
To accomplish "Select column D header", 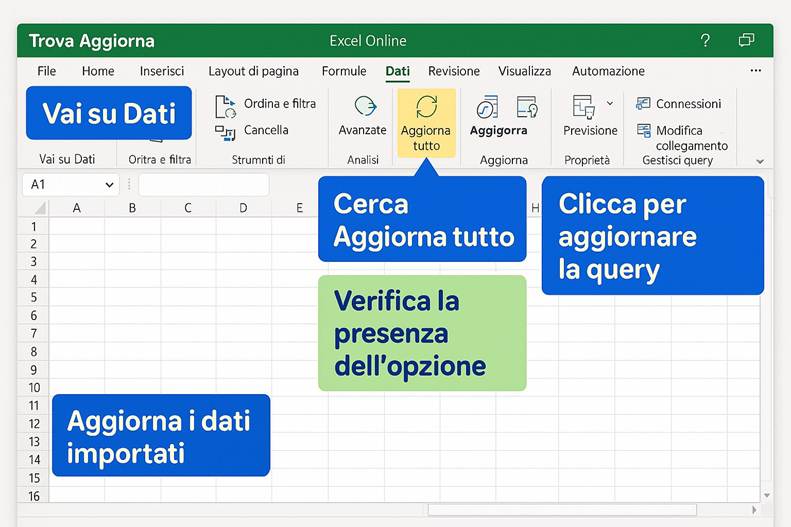I will pyautogui.click(x=243, y=208).
